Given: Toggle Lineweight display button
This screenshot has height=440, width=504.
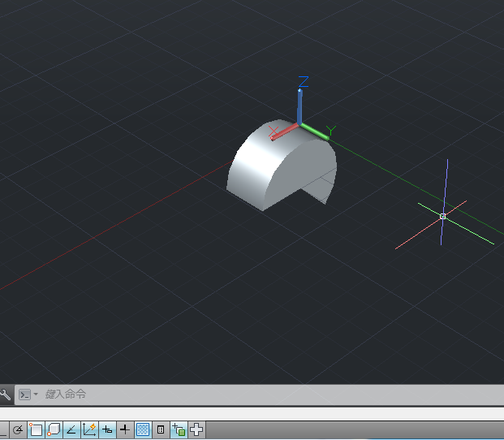Looking at the screenshot, I should pos(125,429).
